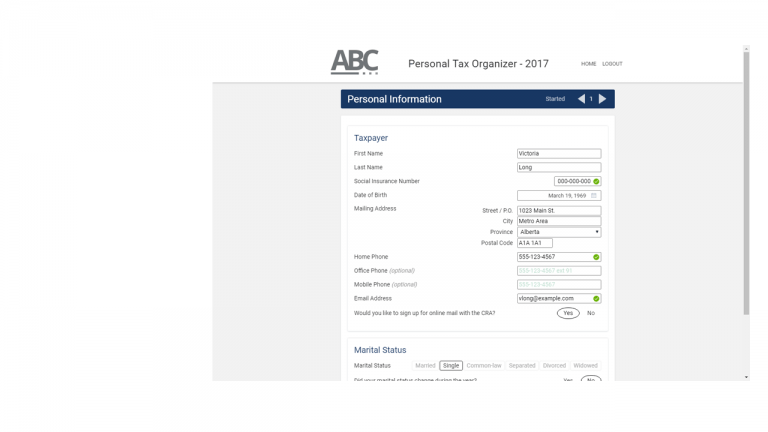This screenshot has width=768, height=432.
Task: Focus the Office Phone input field
Action: point(558,271)
